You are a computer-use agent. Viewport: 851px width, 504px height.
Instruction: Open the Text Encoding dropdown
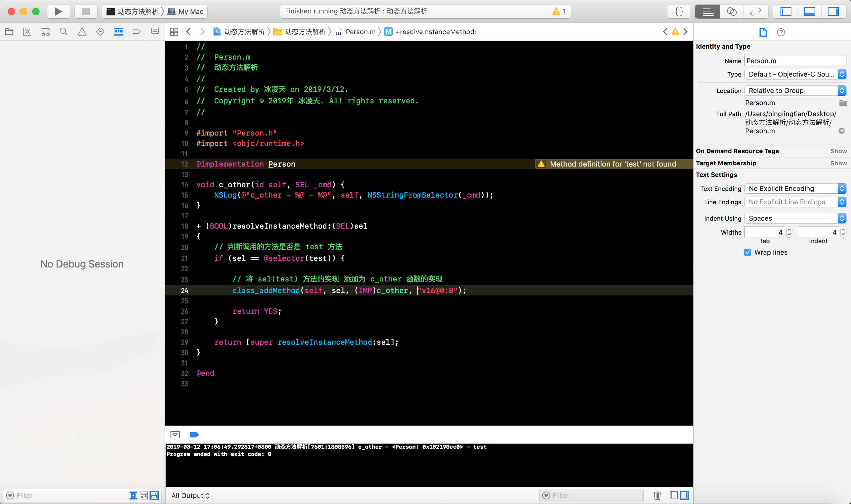[795, 188]
